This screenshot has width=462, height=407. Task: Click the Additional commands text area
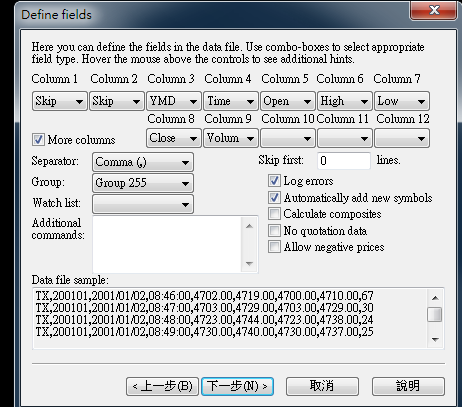click(167, 244)
